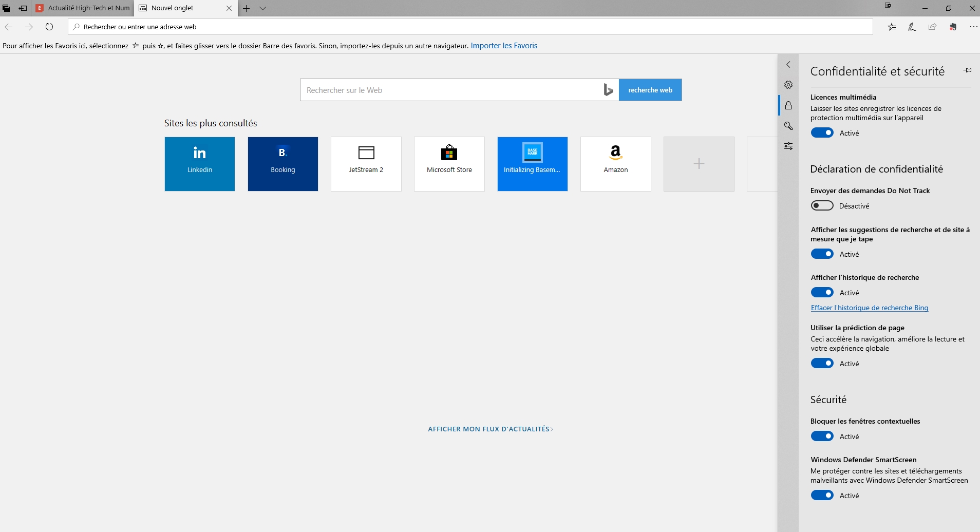The width and height of the screenshot is (980, 532).
Task: Open General settings gear icon in sidebar
Action: pyautogui.click(x=788, y=85)
